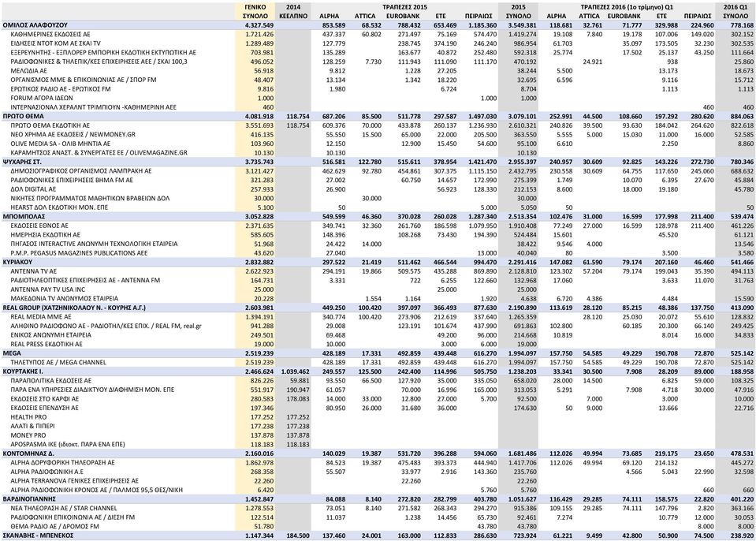Click the ANTENNA TV ΑΕ row label
Screen dimensions: 756x541
(33, 271)
